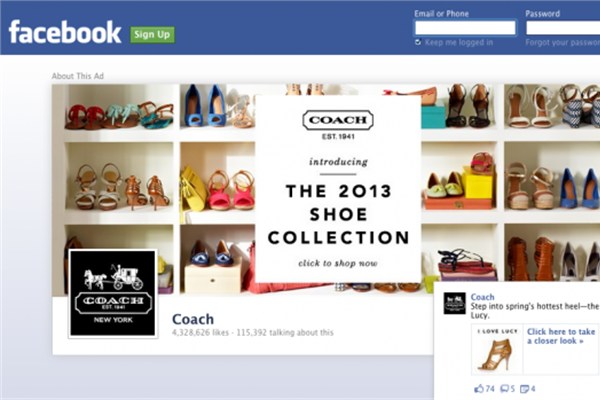Focus the Email or Phone field
600x400 pixels.
[x=465, y=28]
